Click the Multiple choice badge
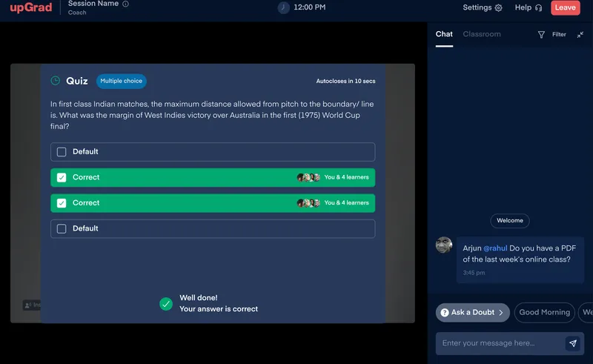Viewport: 593px width, 364px height. (122, 81)
